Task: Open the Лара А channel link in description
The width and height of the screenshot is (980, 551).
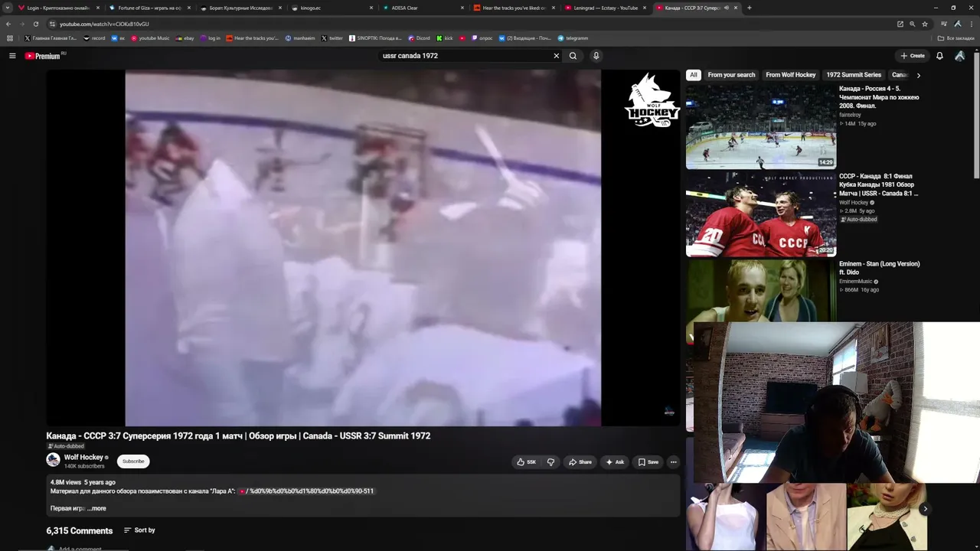Action: 305,491
